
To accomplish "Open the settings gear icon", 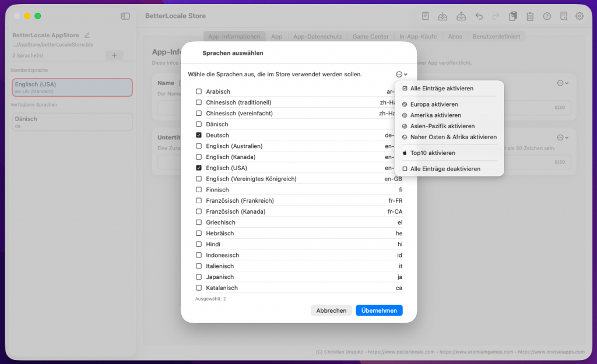I will pos(580,16).
